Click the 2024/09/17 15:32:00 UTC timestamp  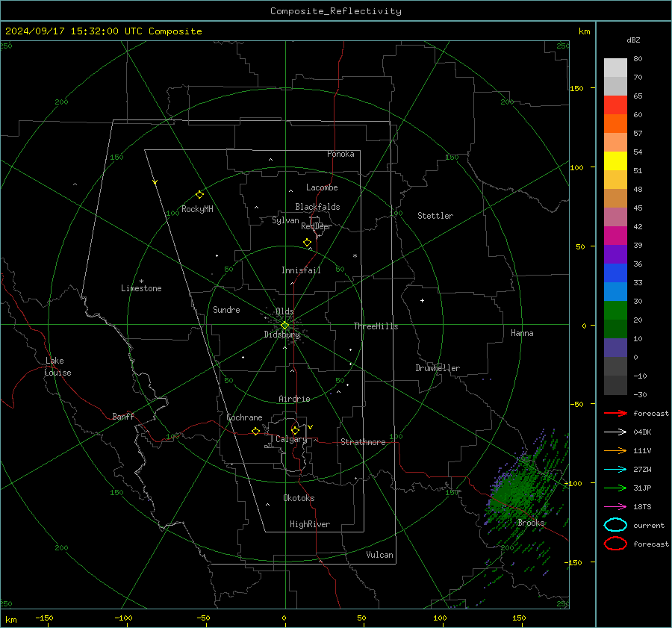pos(104,31)
